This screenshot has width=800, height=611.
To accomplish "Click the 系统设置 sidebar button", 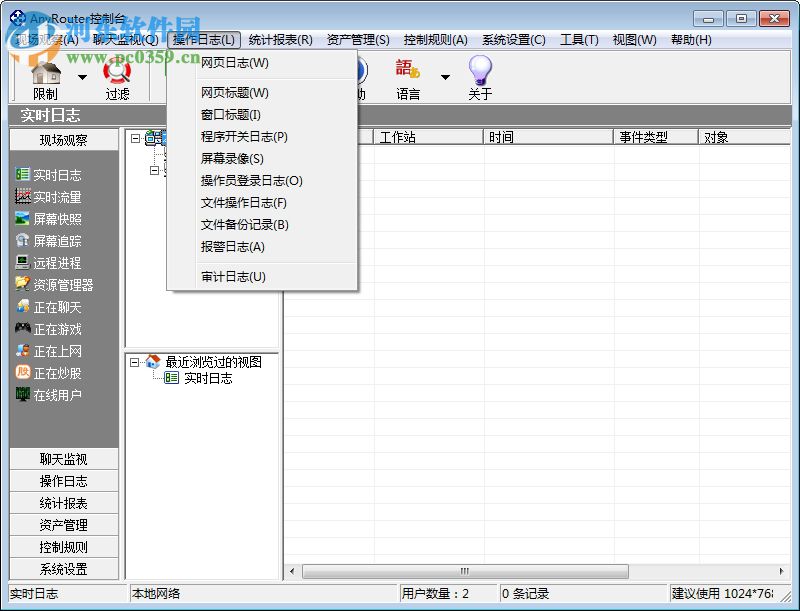I will pos(62,568).
